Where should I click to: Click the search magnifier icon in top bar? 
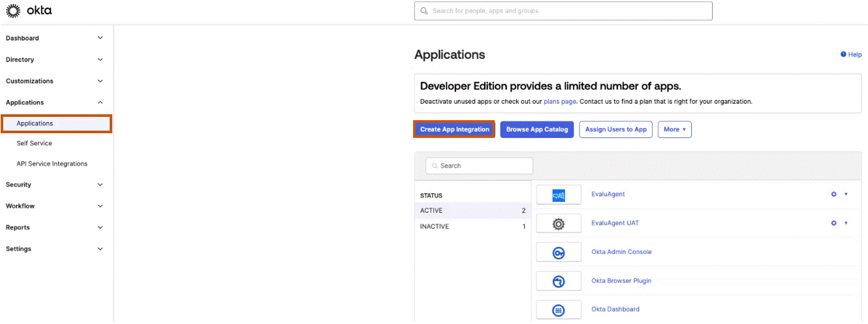pos(424,11)
